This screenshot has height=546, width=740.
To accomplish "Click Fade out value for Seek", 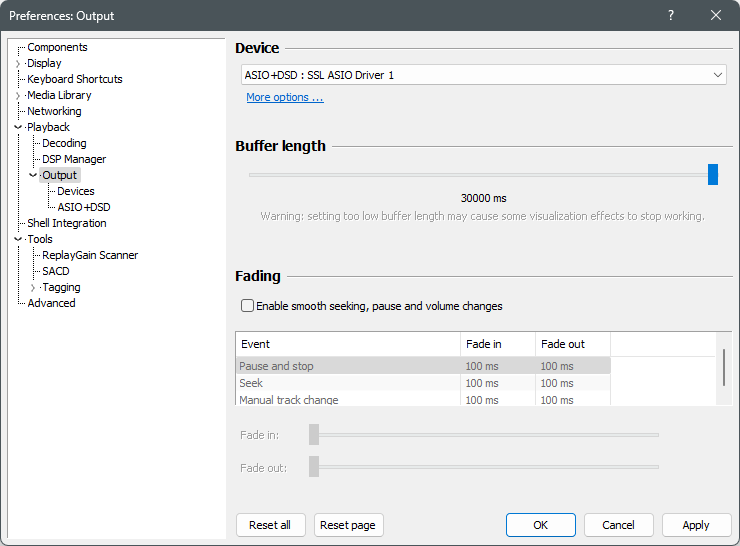I will click(557, 383).
